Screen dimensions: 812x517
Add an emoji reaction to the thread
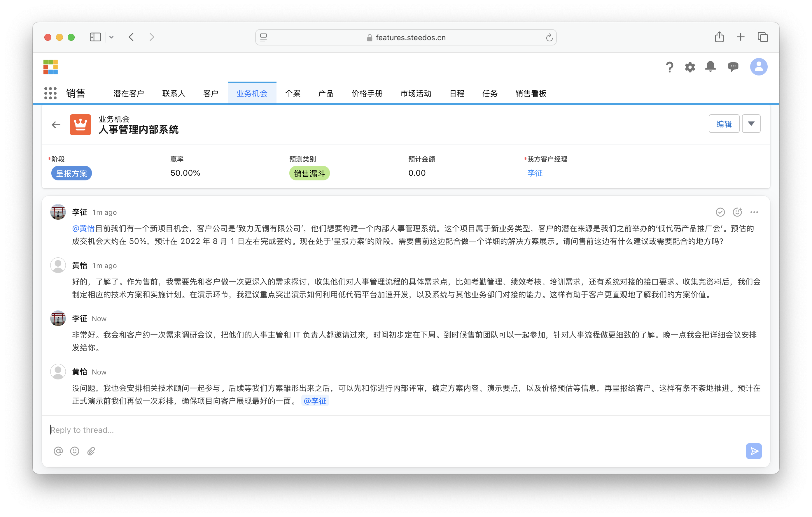tap(737, 212)
